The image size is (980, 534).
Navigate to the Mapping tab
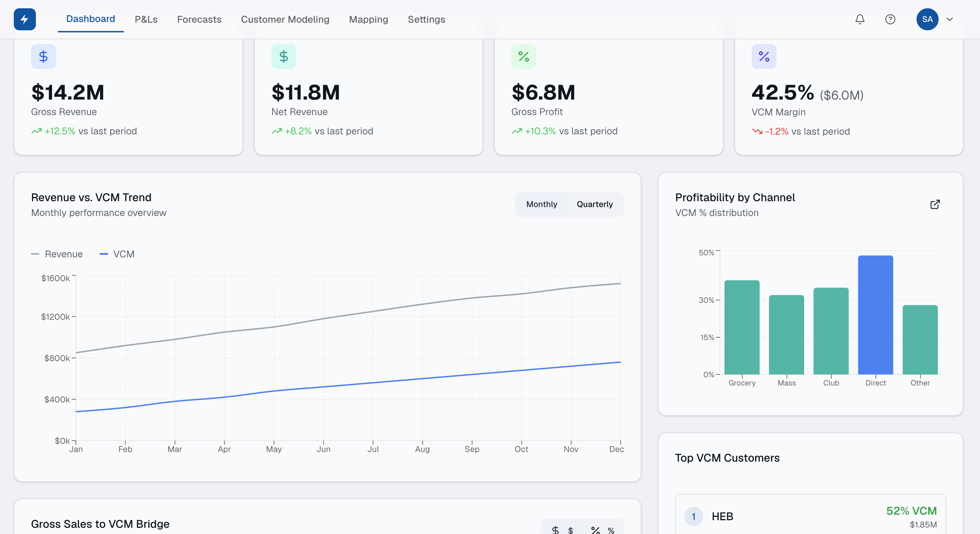(x=369, y=19)
